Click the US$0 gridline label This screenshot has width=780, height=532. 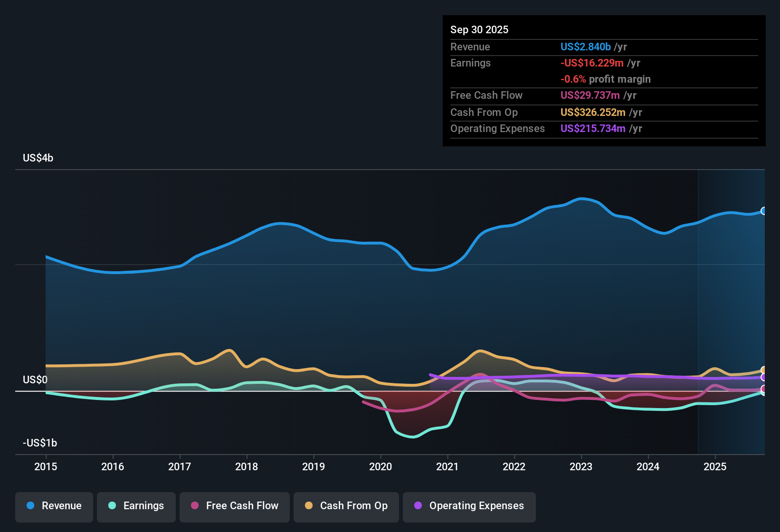point(34,380)
